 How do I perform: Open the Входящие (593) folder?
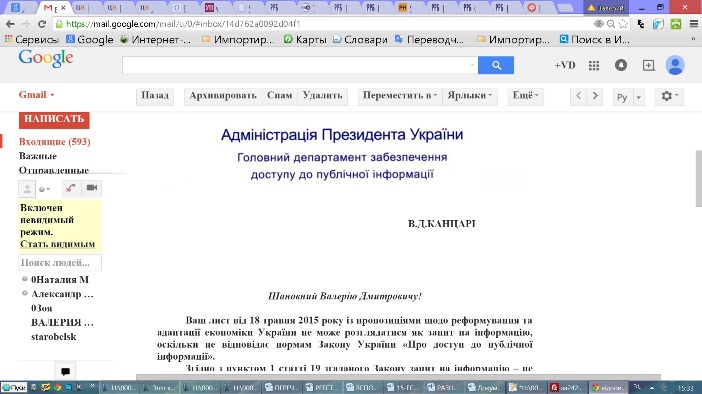tap(55, 142)
